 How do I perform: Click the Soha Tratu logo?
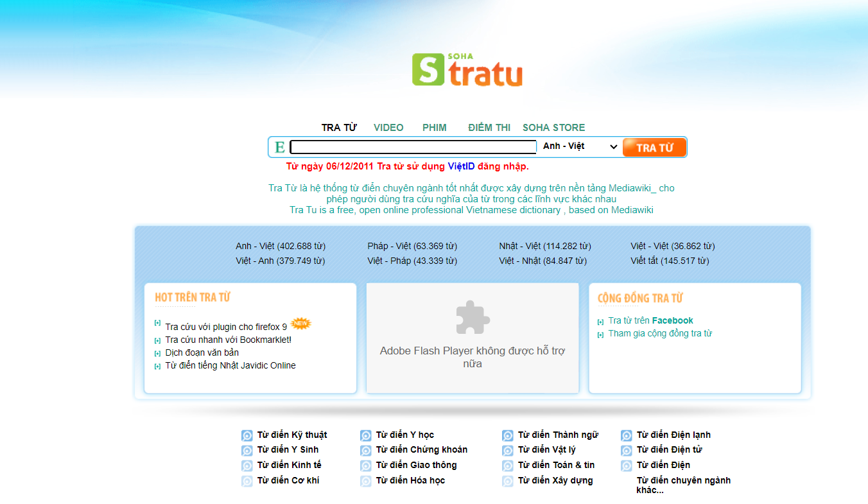click(467, 69)
